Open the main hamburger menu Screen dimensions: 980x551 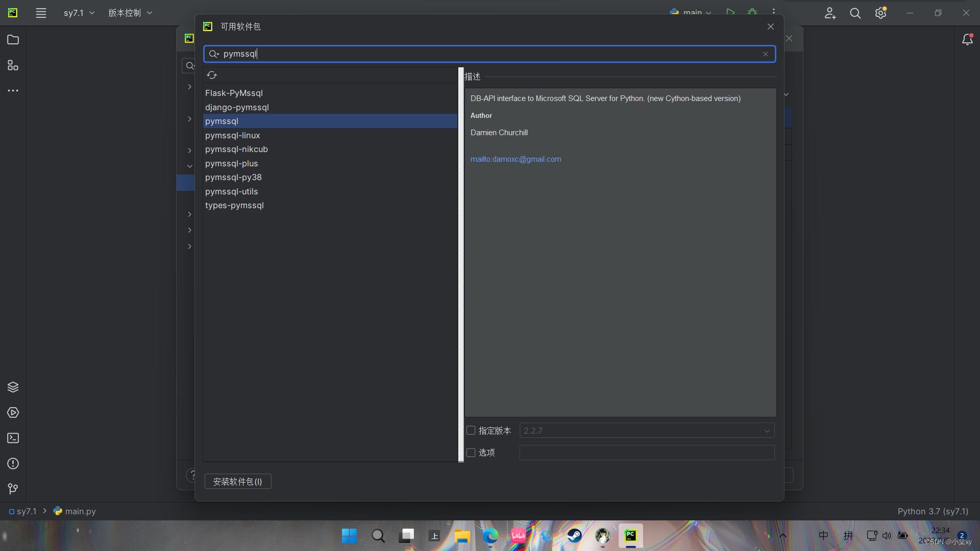[41, 13]
